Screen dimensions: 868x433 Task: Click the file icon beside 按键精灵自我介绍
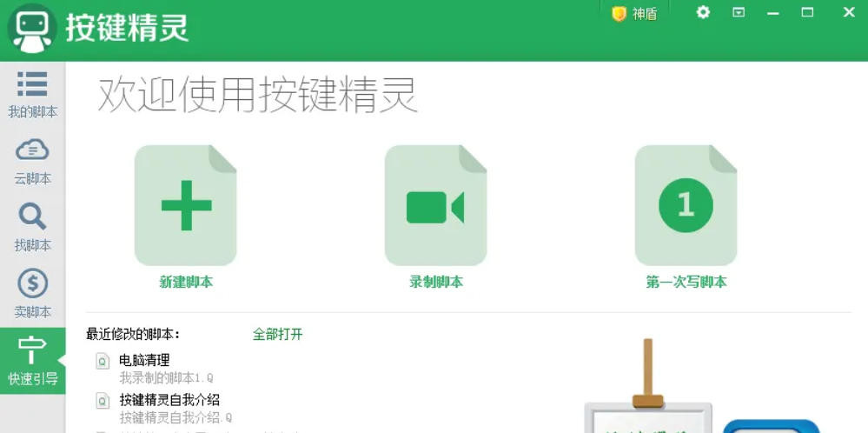click(103, 401)
